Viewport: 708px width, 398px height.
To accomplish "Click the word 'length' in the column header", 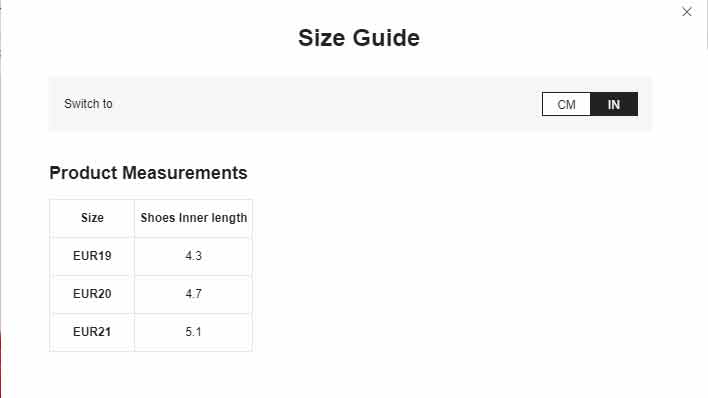I will (x=229, y=218).
